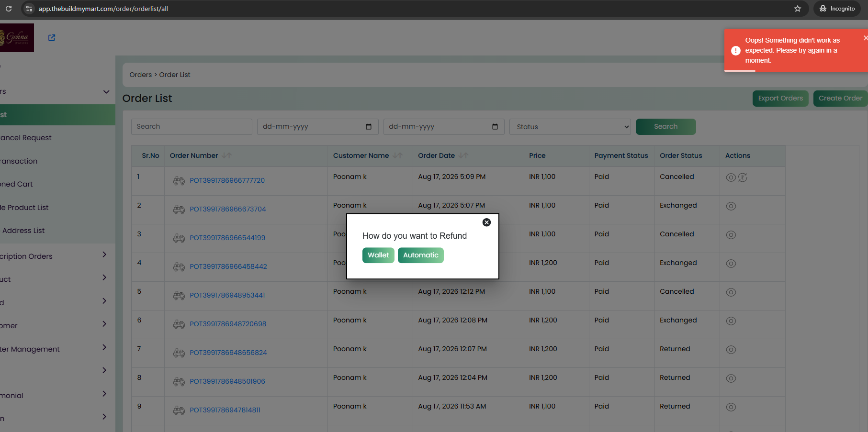This screenshot has height=432, width=868.
Task: Focus the order Search text field
Action: click(x=192, y=127)
